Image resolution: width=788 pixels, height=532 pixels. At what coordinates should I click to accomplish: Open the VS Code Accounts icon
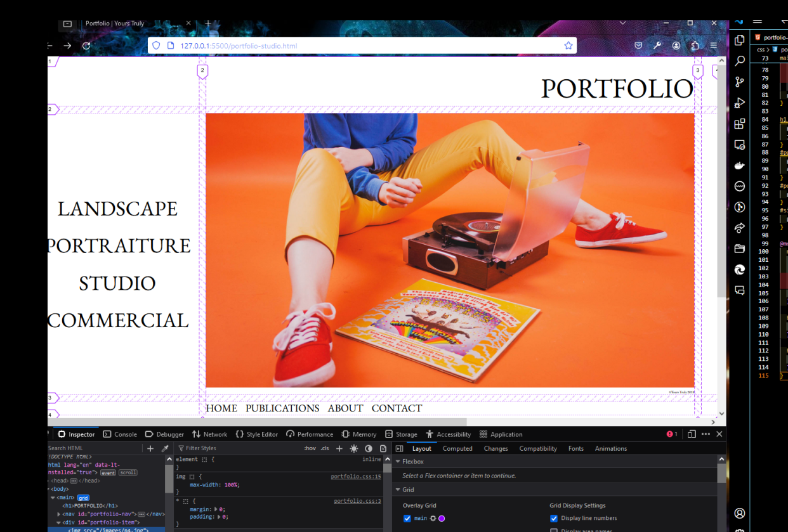[x=740, y=513]
